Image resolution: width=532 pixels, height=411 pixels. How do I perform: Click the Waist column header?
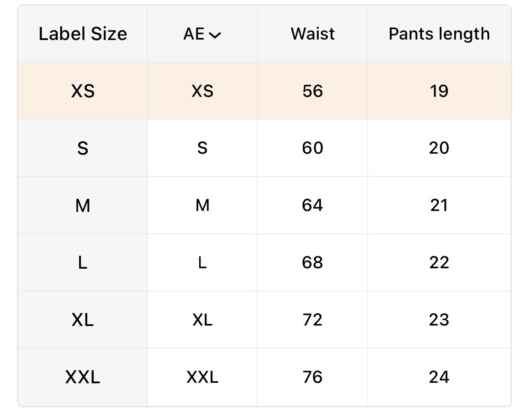pos(313,34)
